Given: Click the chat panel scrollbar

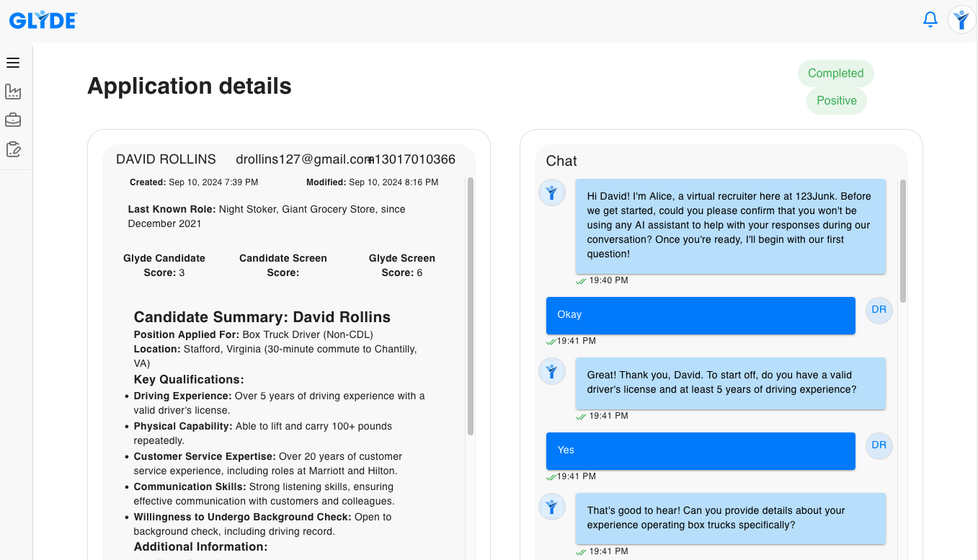Looking at the screenshot, I should (903, 241).
